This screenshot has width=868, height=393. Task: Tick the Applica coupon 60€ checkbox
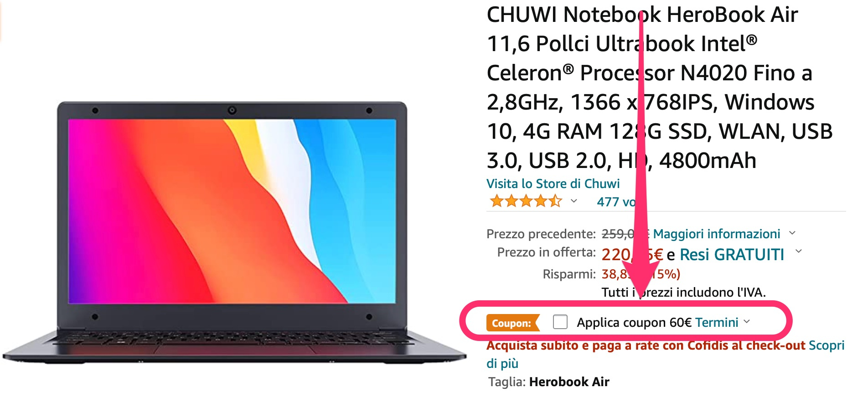pyautogui.click(x=560, y=322)
